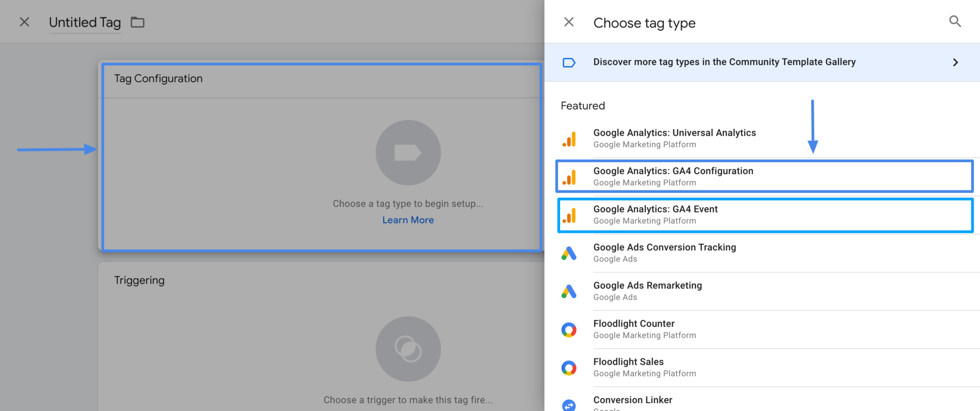
Task: Open the Learn More link
Action: click(x=408, y=220)
